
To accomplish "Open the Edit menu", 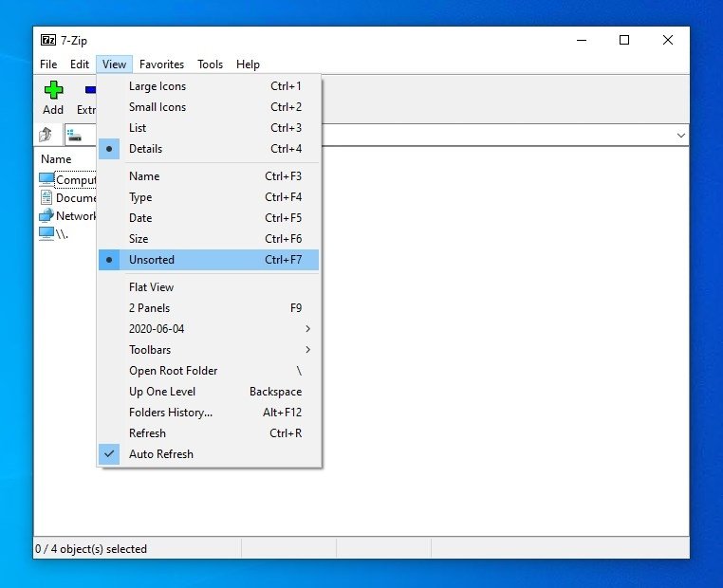I will [x=80, y=64].
